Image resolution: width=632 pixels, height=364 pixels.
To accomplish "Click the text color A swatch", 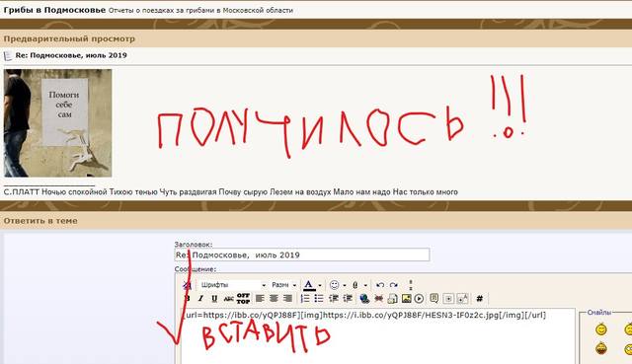I will 309,285.
